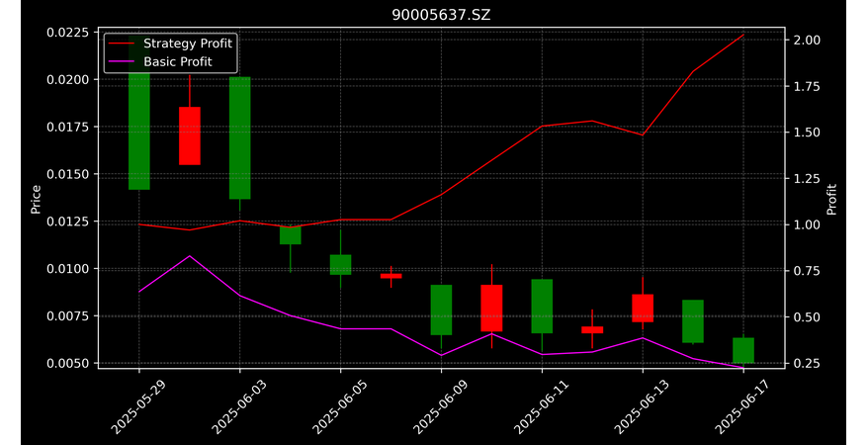Click the 0.75 profit tick label
Image resolution: width=868 pixels, height=445 pixels.
[x=806, y=271]
